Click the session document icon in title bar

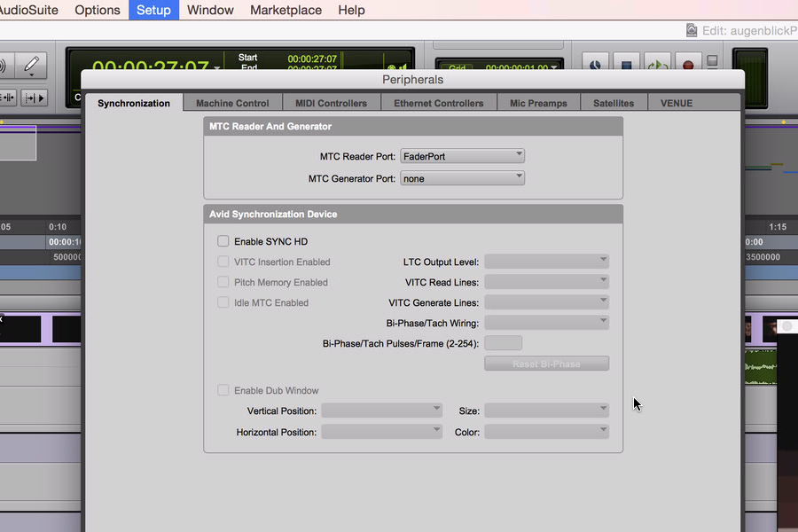coord(692,30)
